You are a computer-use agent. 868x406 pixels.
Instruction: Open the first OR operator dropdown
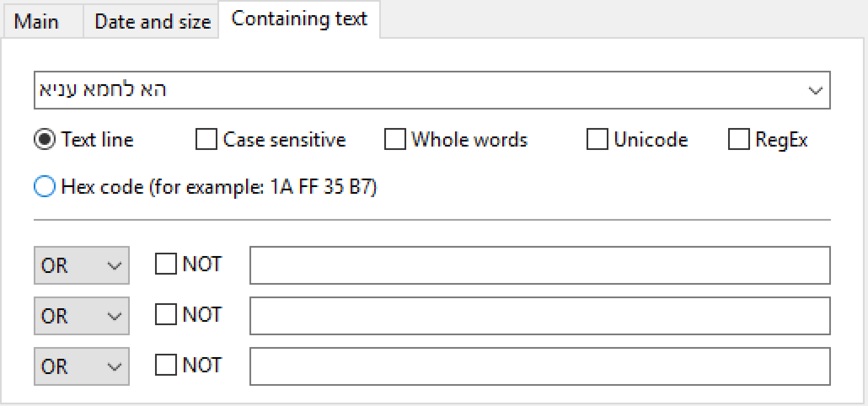tap(81, 265)
